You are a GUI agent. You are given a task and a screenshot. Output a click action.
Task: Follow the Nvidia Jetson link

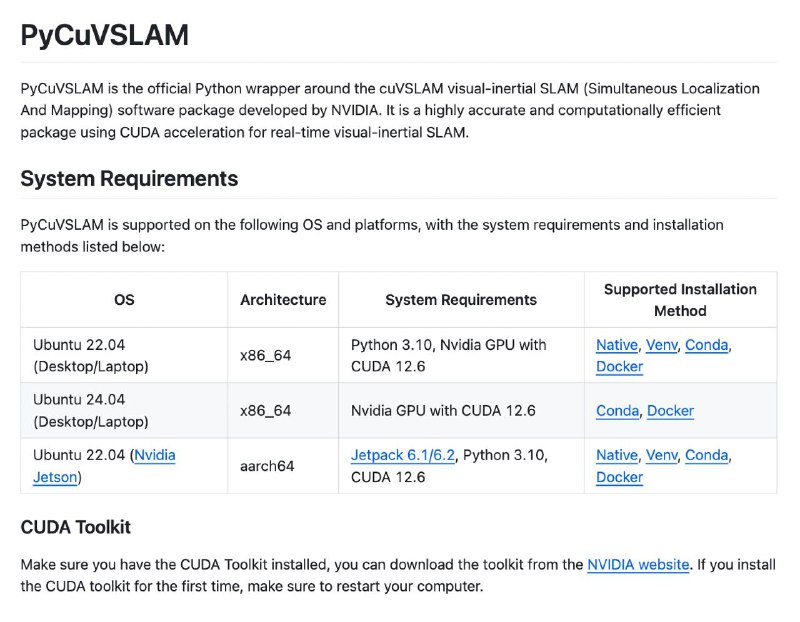(104, 466)
